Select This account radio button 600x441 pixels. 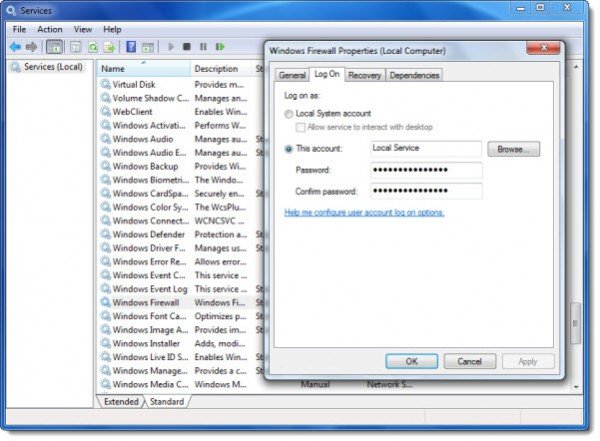289,149
